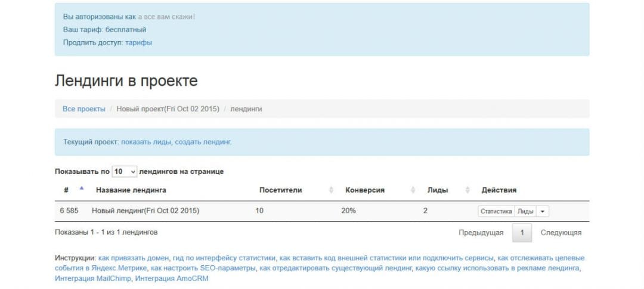Open the тарифы link

(x=138, y=42)
